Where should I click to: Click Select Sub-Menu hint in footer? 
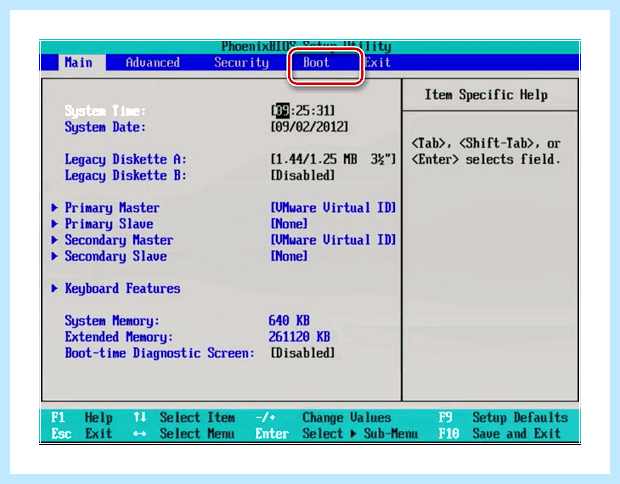[360, 434]
